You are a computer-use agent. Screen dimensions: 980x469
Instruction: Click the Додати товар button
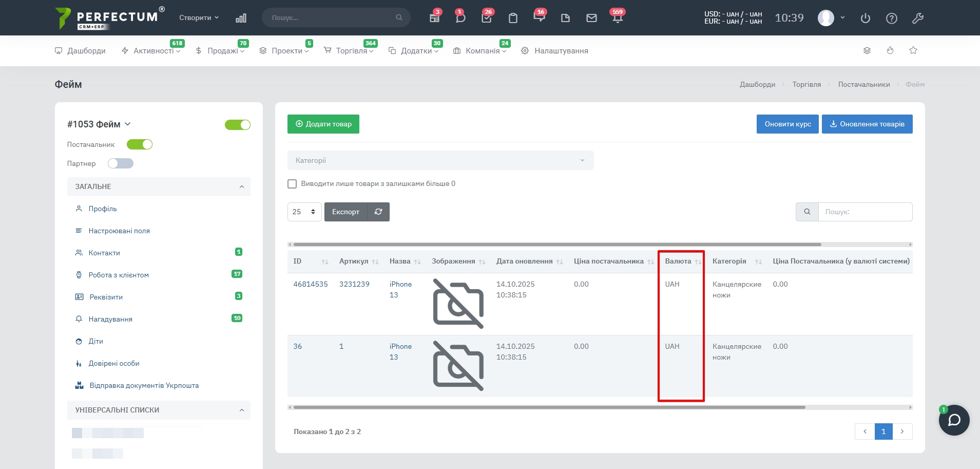point(323,124)
